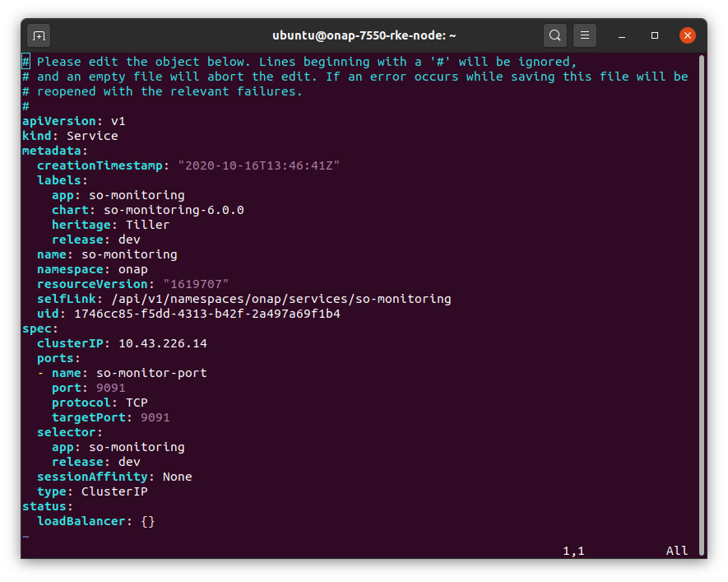The width and height of the screenshot is (728, 582).
Task: Click the 'port' value 9091
Action: tap(111, 388)
